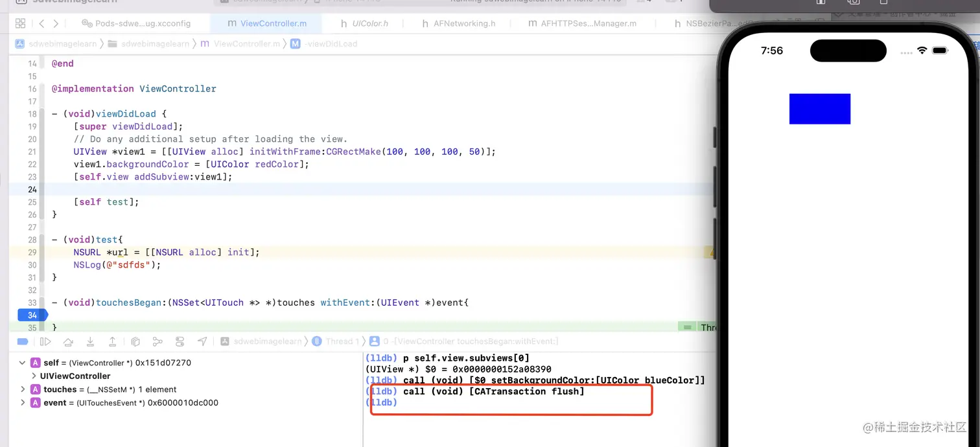Open the UIColor.h tab
Viewport: 980px width, 447px height.
tap(364, 23)
